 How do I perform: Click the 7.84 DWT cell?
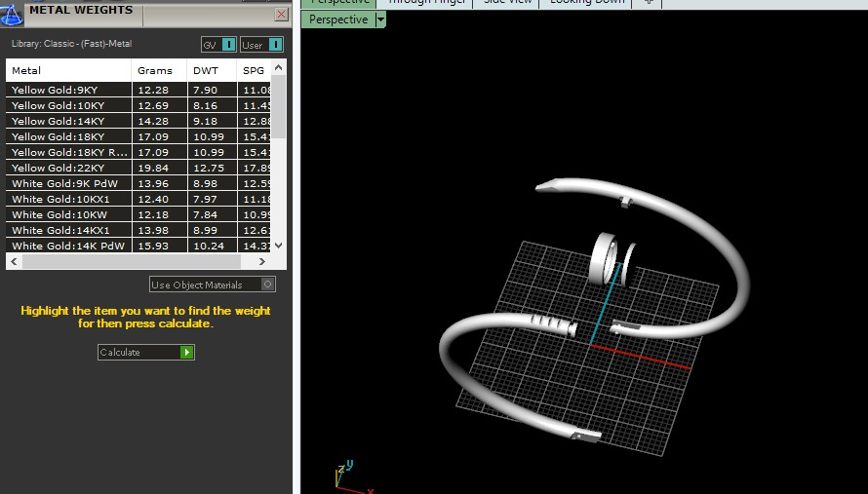tap(213, 214)
